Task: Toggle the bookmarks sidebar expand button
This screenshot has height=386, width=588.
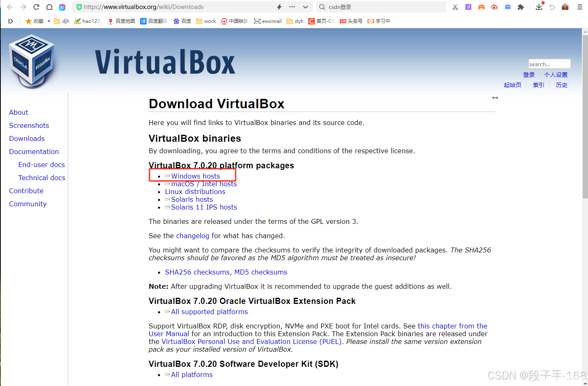Action: click(x=11, y=21)
